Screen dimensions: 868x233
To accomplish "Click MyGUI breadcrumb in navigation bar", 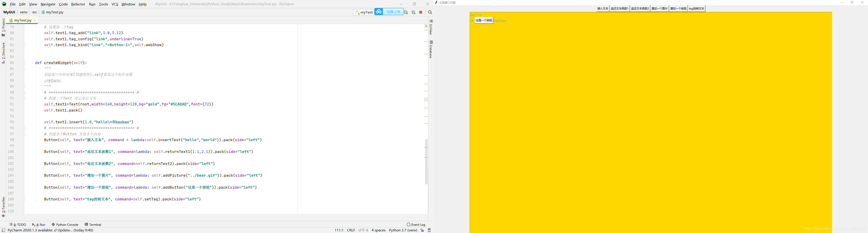I will pos(9,12).
